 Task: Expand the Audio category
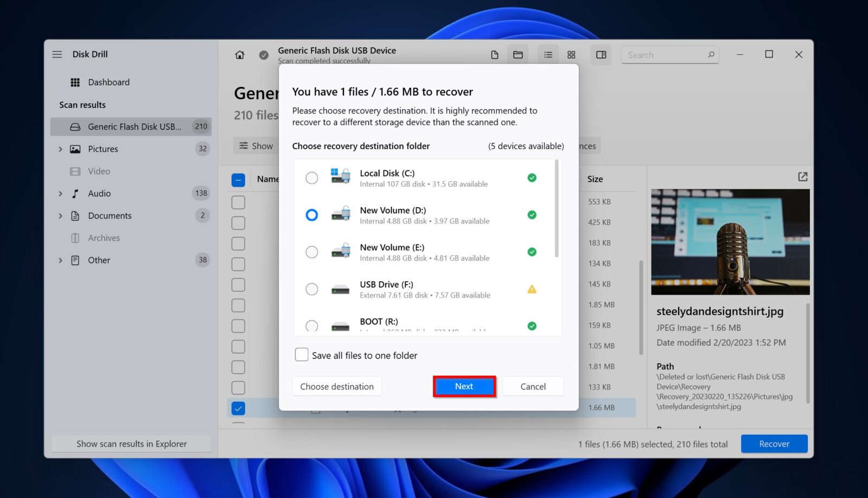point(60,193)
